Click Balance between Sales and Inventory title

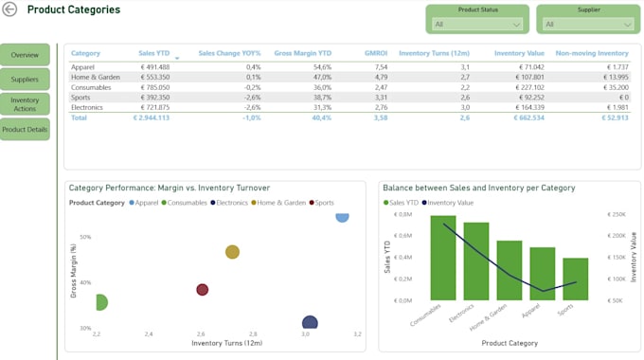click(x=479, y=188)
